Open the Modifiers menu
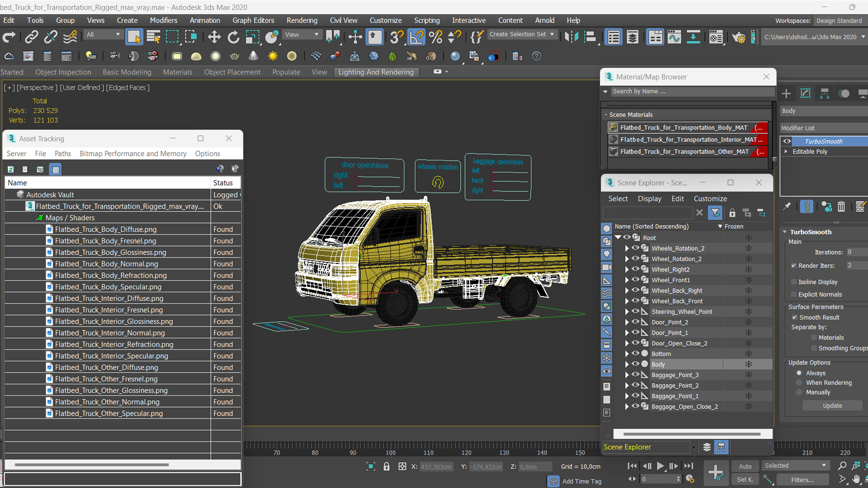The width and height of the screenshot is (868, 488). pos(163,20)
